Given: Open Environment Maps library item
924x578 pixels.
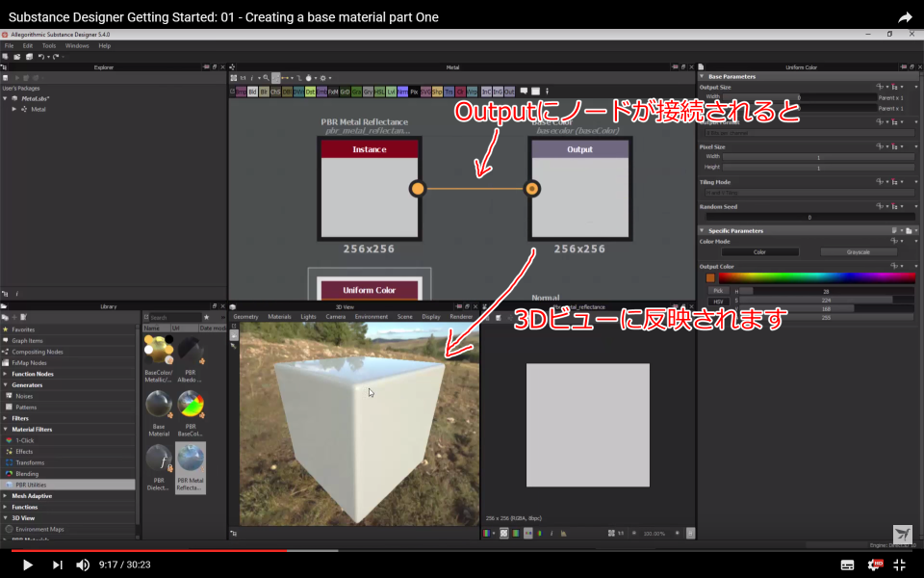Looking at the screenshot, I should (39, 529).
